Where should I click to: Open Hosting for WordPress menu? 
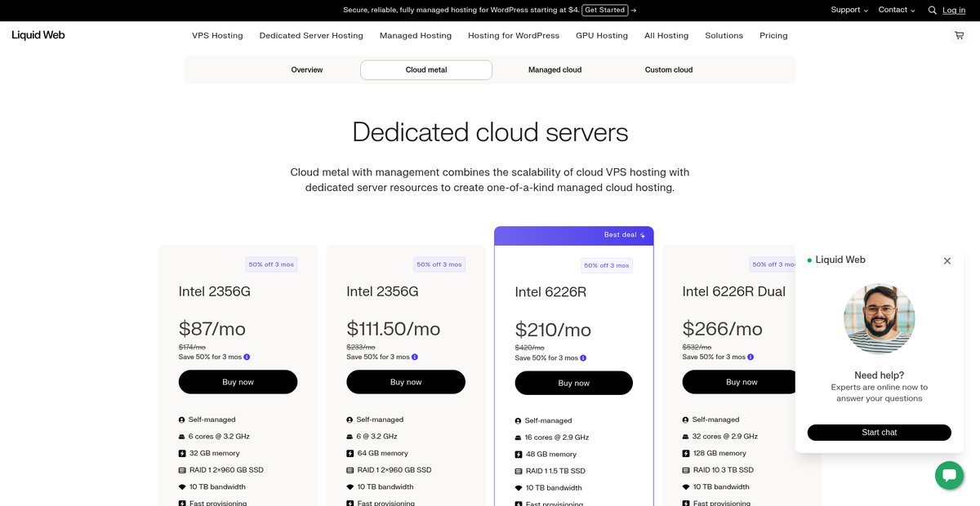coord(514,36)
